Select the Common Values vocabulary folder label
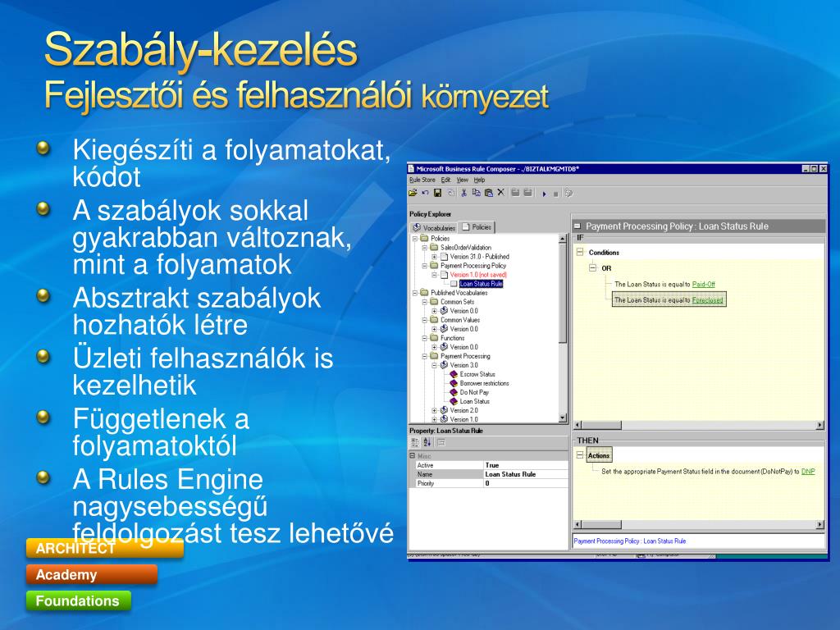This screenshot has width=840, height=630. [459, 320]
